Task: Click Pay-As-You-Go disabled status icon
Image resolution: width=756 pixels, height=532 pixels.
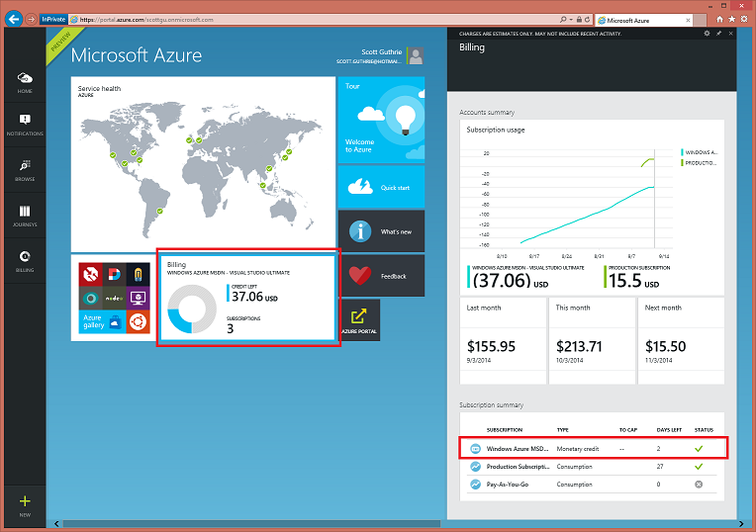Action: pyautogui.click(x=699, y=485)
